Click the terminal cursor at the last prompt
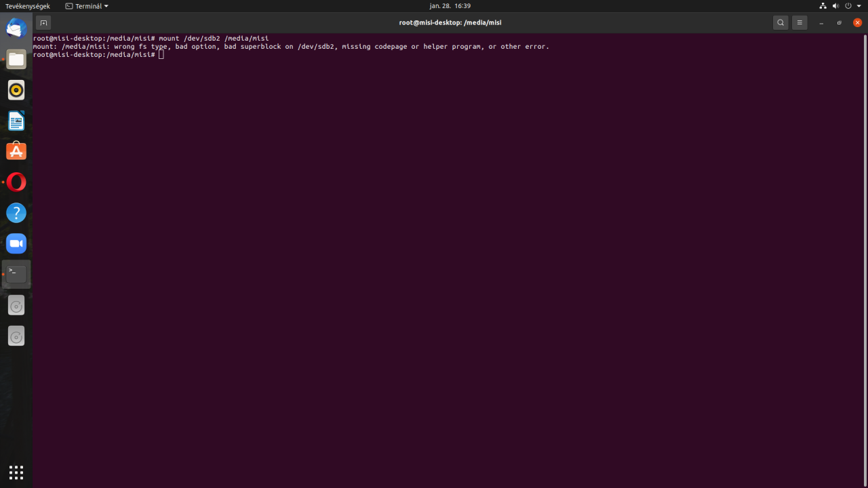Image resolution: width=868 pixels, height=488 pixels. [x=161, y=55]
